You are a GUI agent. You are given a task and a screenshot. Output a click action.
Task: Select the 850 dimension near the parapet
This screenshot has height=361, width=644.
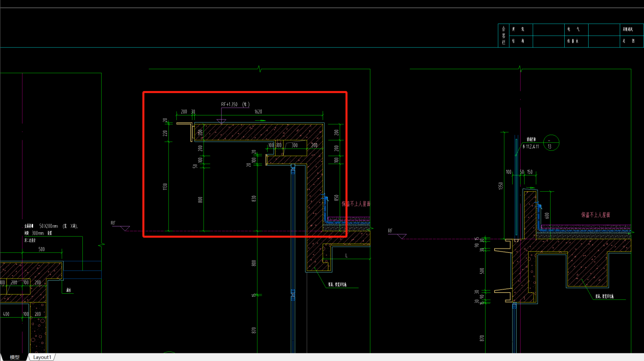pos(337,198)
